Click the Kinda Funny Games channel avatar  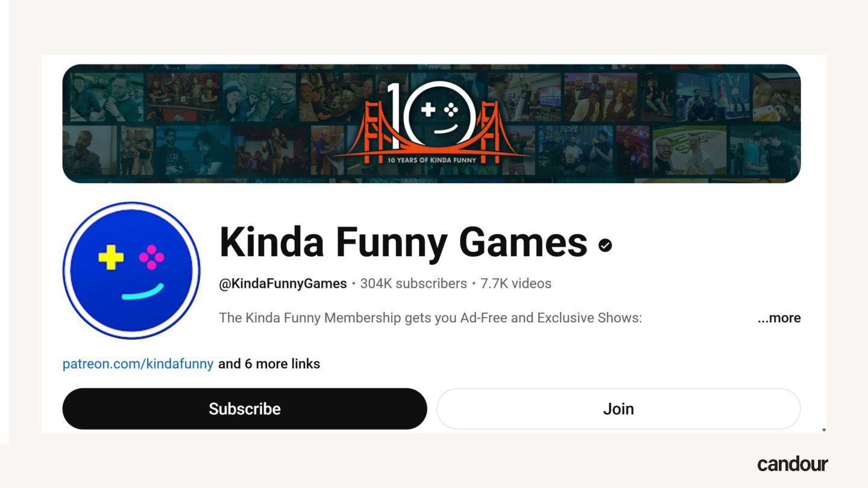click(x=131, y=271)
